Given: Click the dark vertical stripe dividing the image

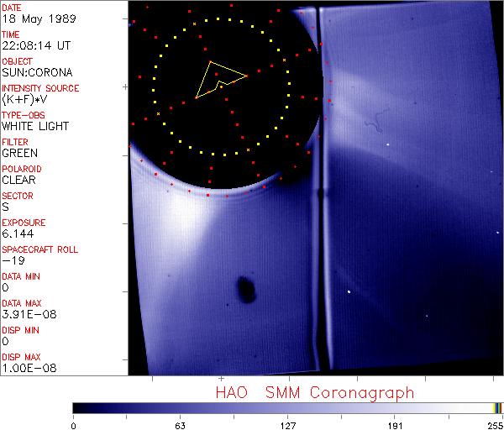Looking at the screenshot, I should 318,210.
